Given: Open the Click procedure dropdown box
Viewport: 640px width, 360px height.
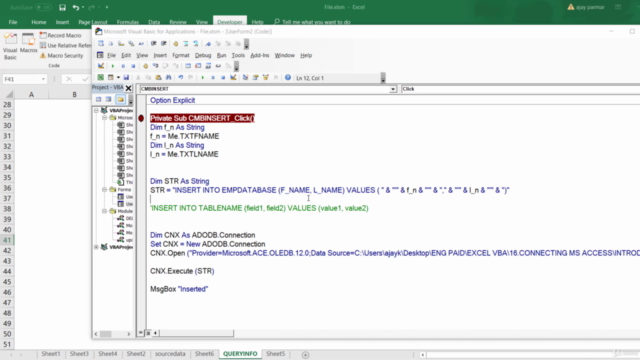Looking at the screenshot, I should click(520, 89).
